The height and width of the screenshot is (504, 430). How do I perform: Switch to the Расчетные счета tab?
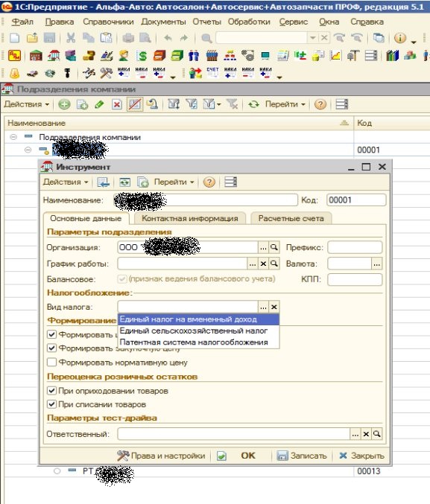(x=291, y=218)
